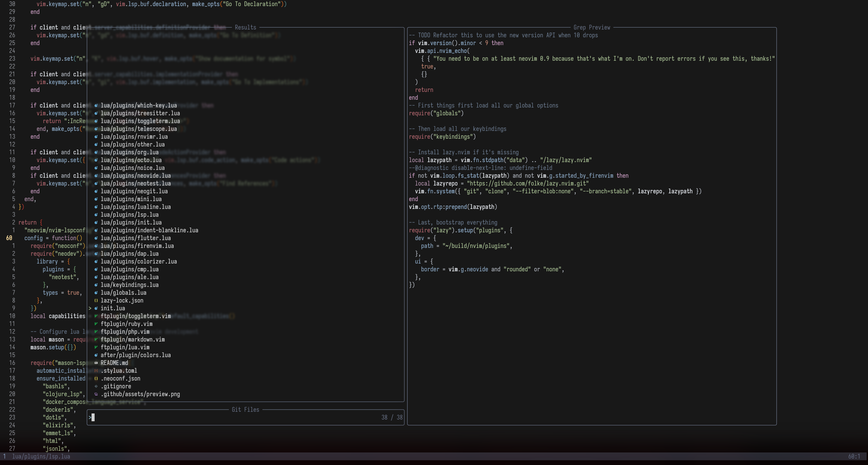Click the Lua icon beside lua/plugins/ale.lua
This screenshot has height=465, width=868.
96,277
